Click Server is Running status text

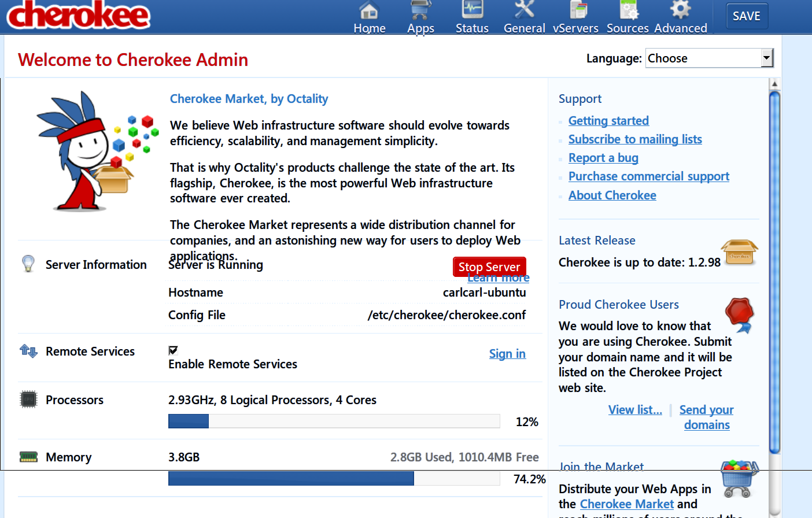coord(216,265)
